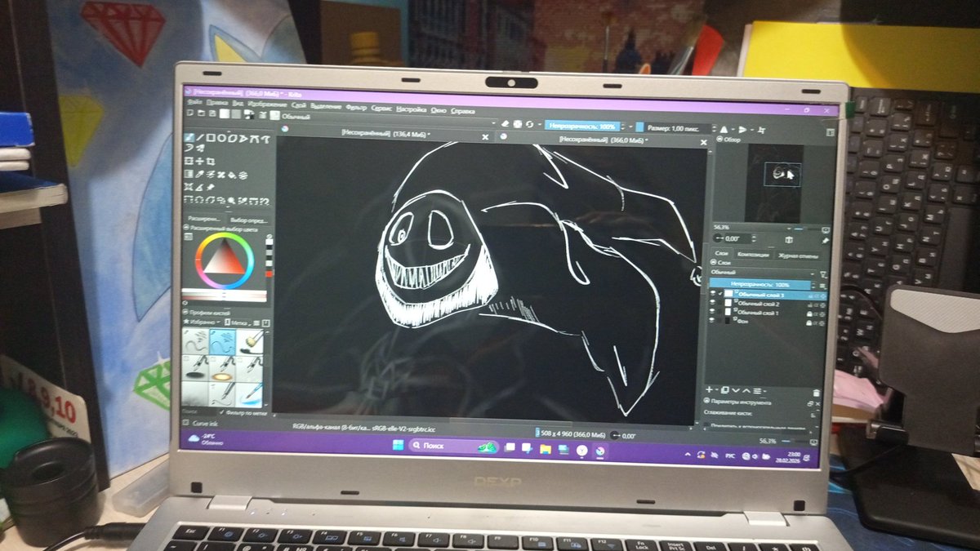Hide the layer 'Обычный слой 1'
The image size is (980, 551).
point(712,313)
